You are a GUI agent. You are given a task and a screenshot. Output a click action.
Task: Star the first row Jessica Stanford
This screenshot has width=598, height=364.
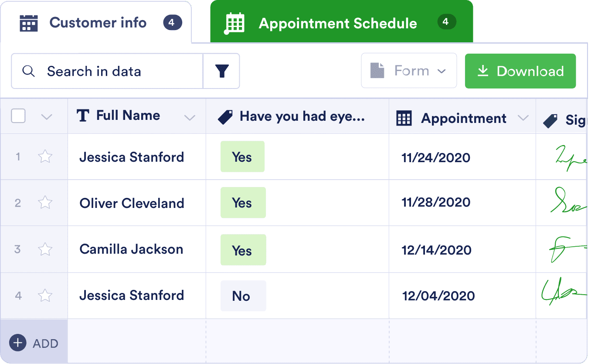tap(45, 156)
